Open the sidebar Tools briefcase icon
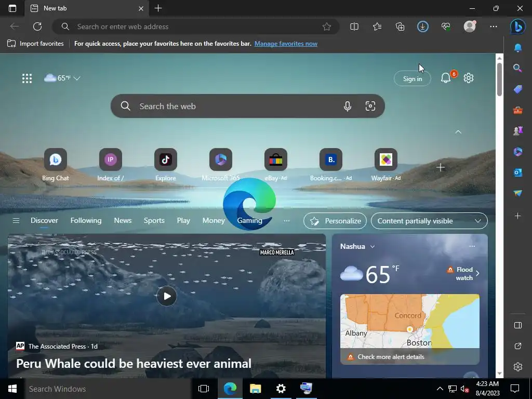 click(518, 110)
